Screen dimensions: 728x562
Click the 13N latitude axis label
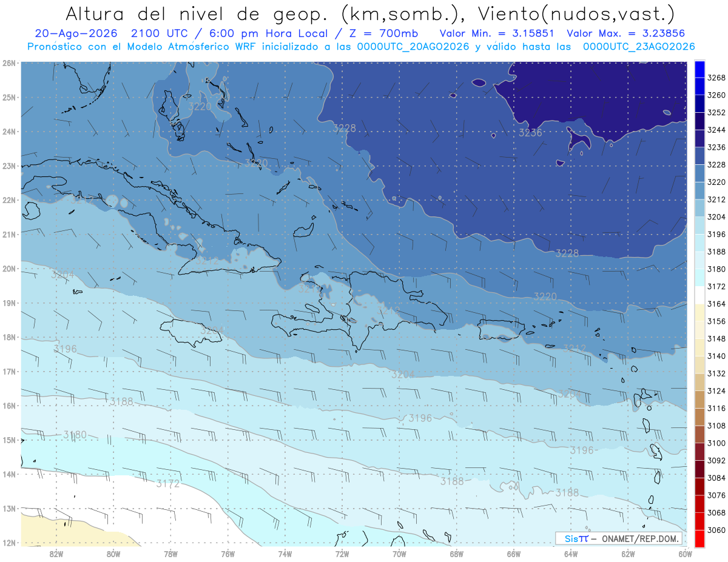(9, 509)
